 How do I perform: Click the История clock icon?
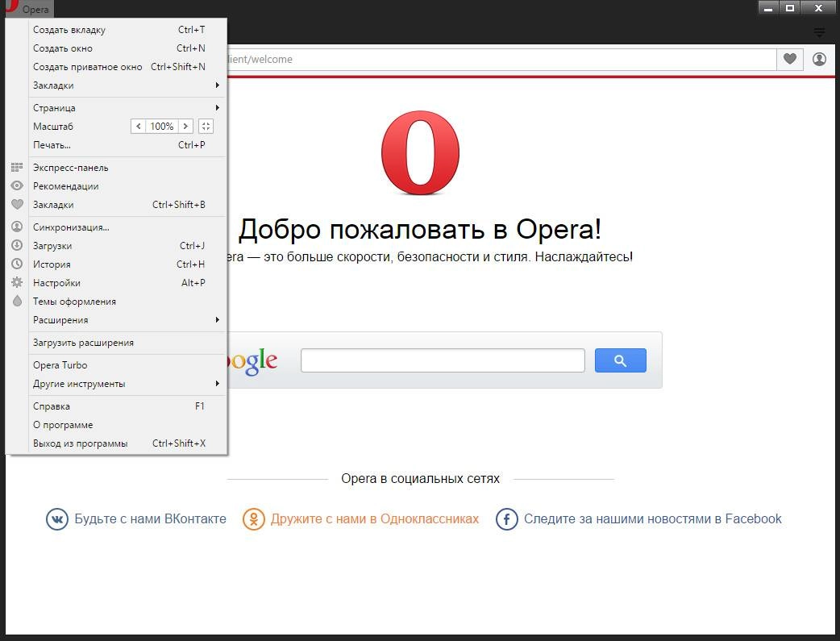pyautogui.click(x=17, y=264)
